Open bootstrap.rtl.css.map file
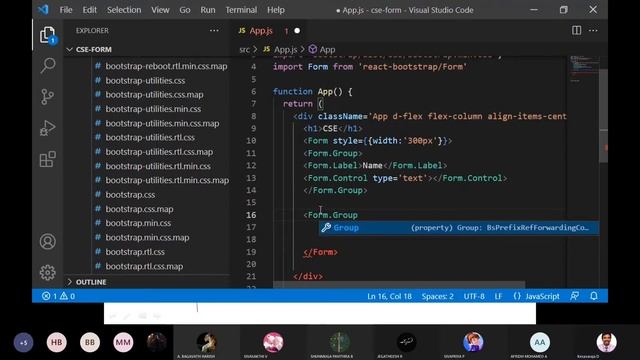The image size is (640, 360). 144,266
